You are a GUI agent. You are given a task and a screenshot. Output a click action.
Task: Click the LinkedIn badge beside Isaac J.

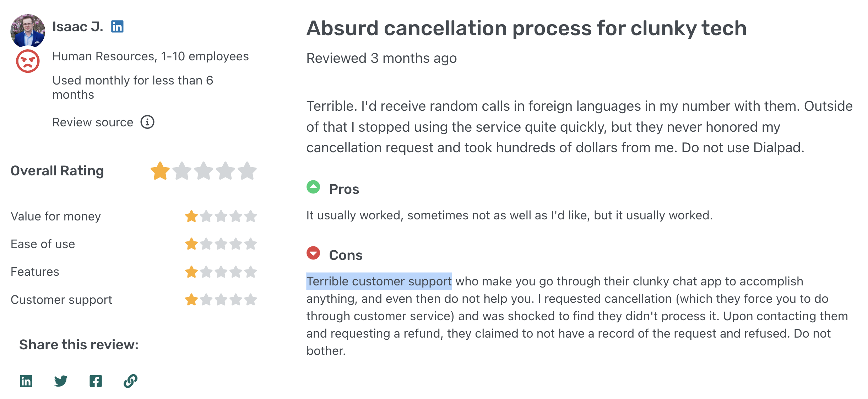tap(117, 27)
